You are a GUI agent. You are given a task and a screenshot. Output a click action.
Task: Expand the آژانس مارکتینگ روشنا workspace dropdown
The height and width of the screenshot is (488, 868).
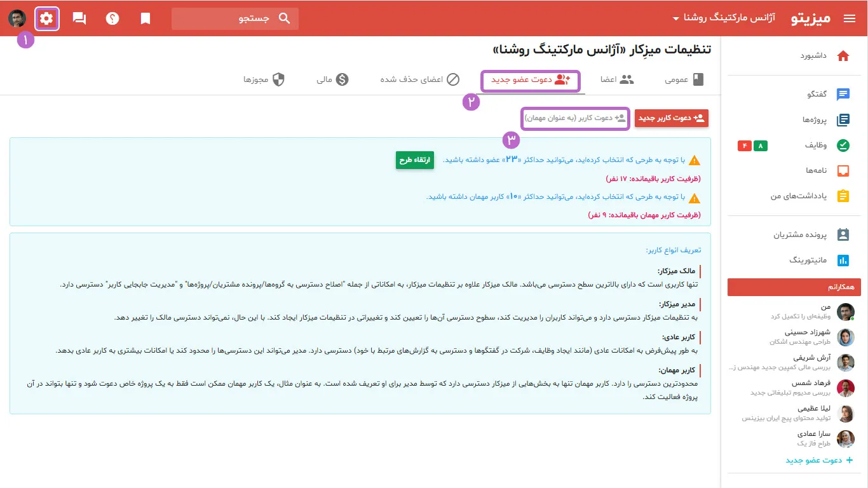coord(724,18)
